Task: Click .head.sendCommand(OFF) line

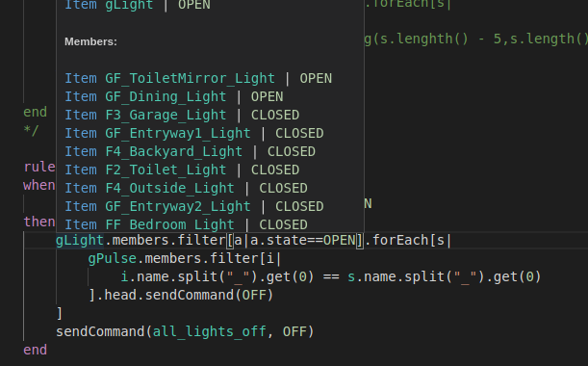Action: tap(181, 296)
